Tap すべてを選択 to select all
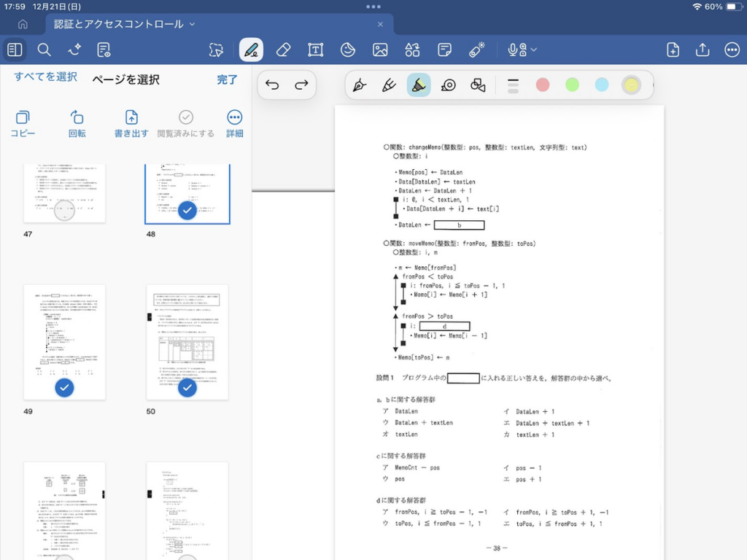Viewport: 747px width, 560px height. tap(45, 77)
